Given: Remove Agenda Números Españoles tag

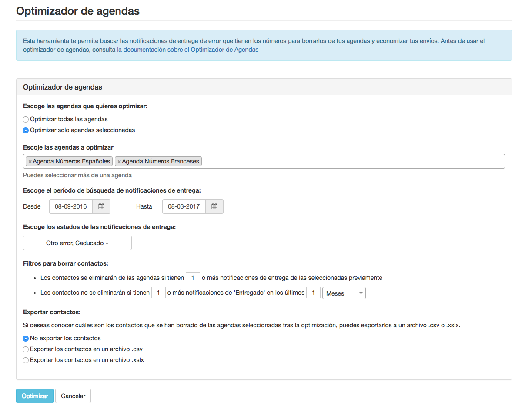Looking at the screenshot, I should tap(30, 162).
